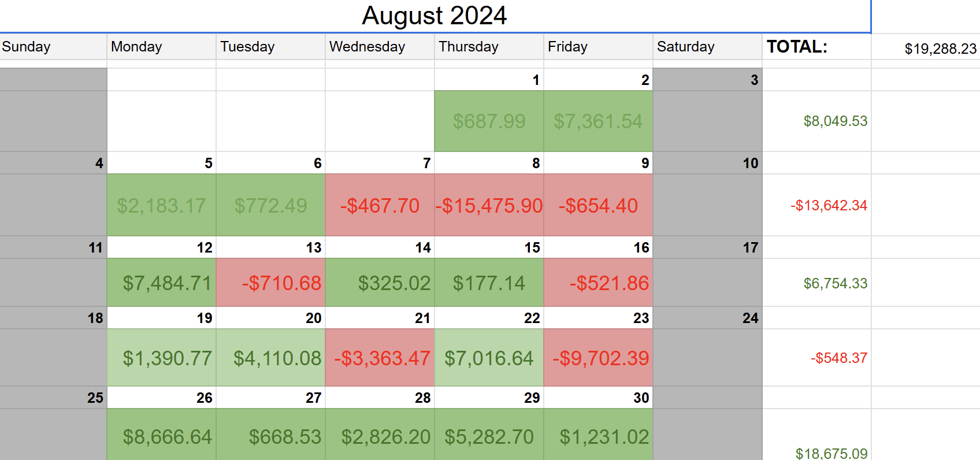Select the -$467.70 Wednesday cell

tap(380, 205)
